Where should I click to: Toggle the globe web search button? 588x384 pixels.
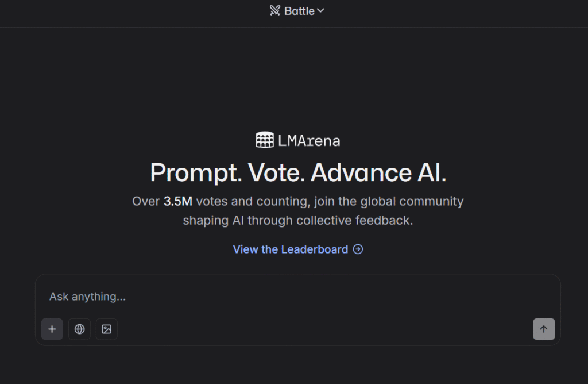pos(79,329)
